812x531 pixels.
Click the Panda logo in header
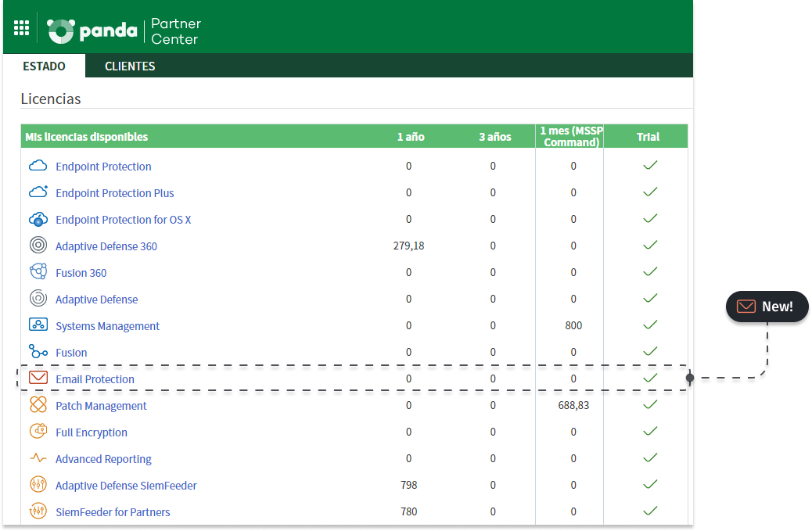point(92,31)
